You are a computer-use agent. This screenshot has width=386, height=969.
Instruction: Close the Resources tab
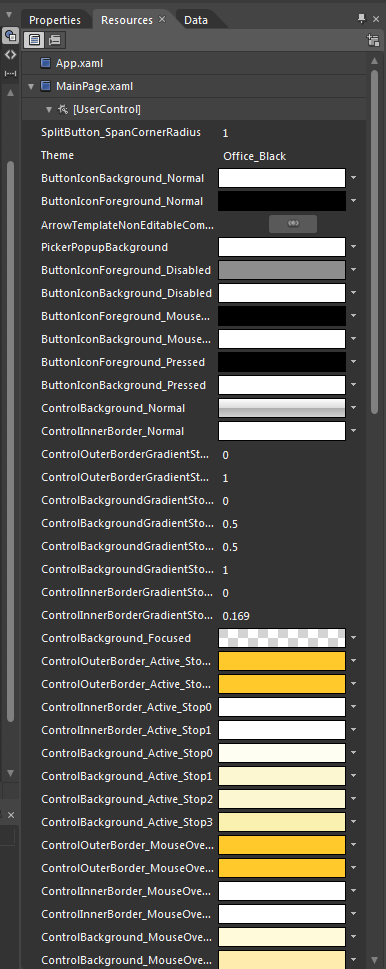[x=162, y=19]
